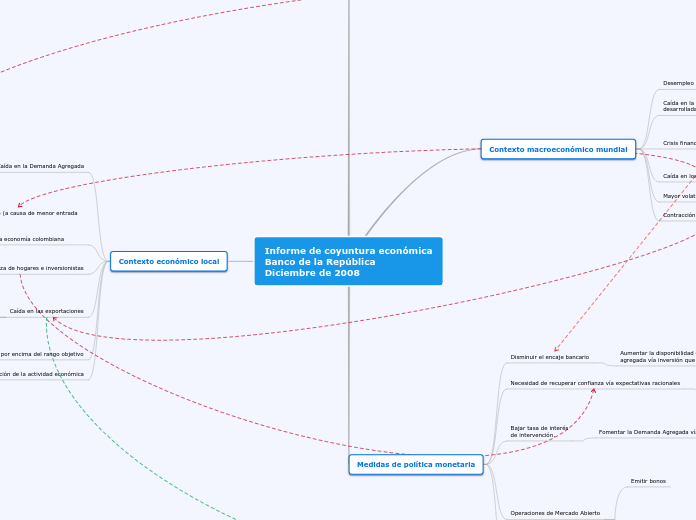Click the Emitir bonos branch
Viewport: 696px width, 520px height.
coord(648,481)
